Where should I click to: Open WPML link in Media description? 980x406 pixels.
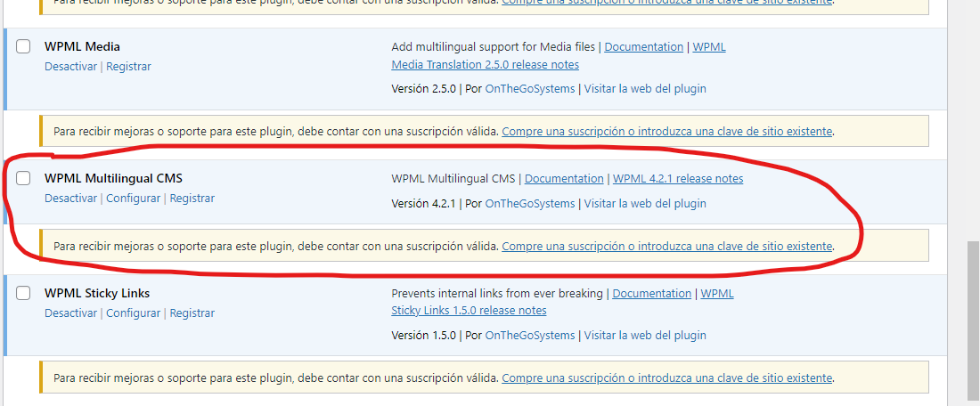tap(709, 47)
